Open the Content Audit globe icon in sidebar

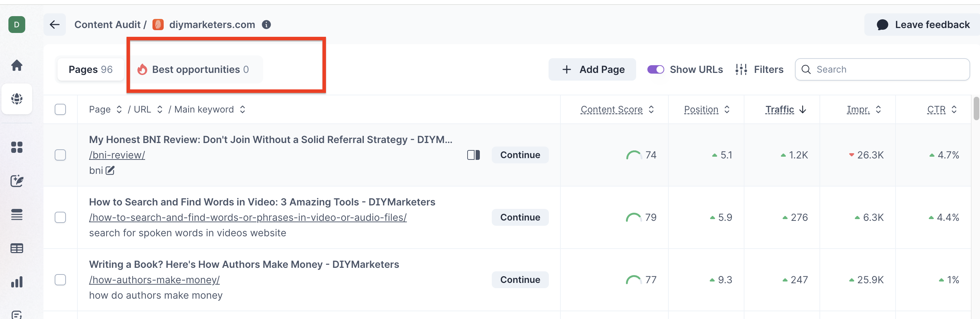pyautogui.click(x=17, y=99)
